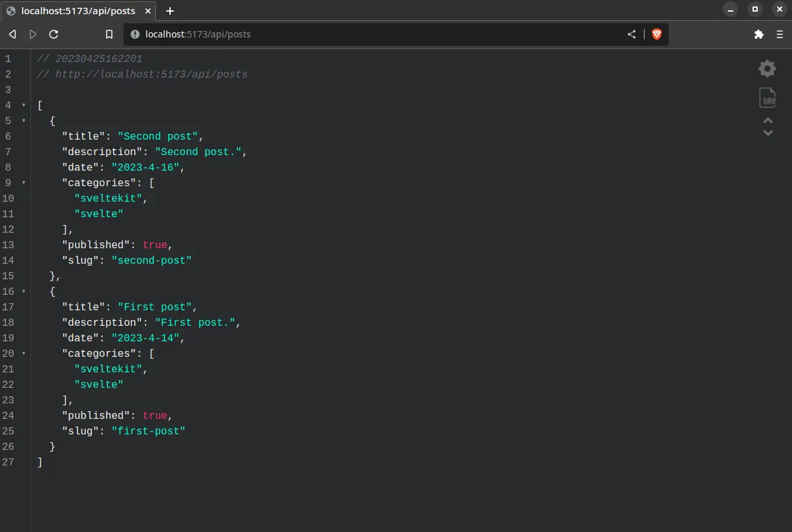Screen dimensions: 792x532
Task: Select the "Second post." description value
Action: pos(198,152)
